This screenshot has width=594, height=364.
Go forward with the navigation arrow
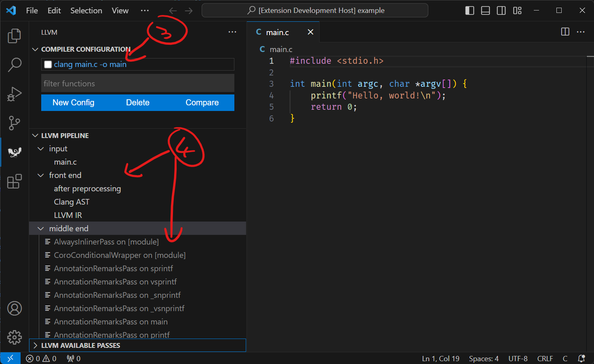click(x=189, y=10)
